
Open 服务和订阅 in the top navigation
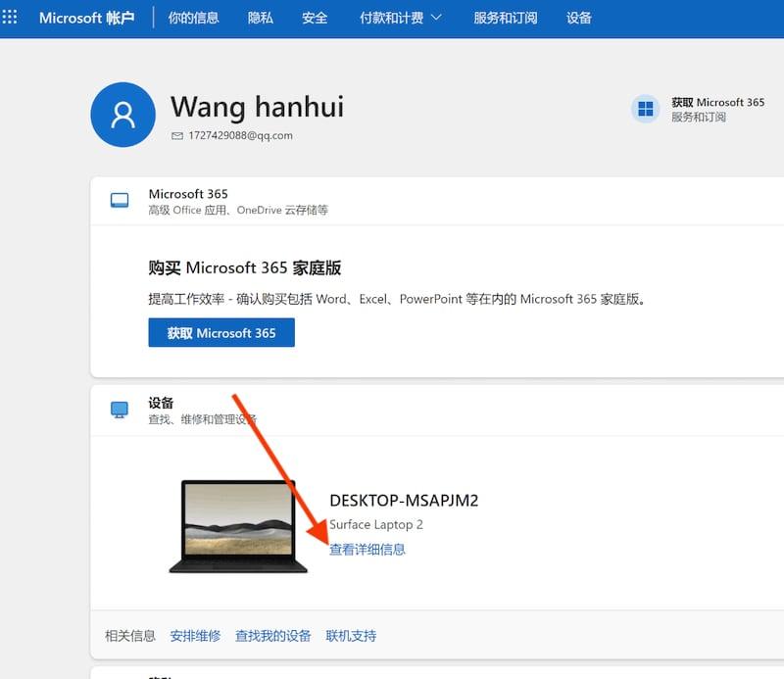click(506, 18)
